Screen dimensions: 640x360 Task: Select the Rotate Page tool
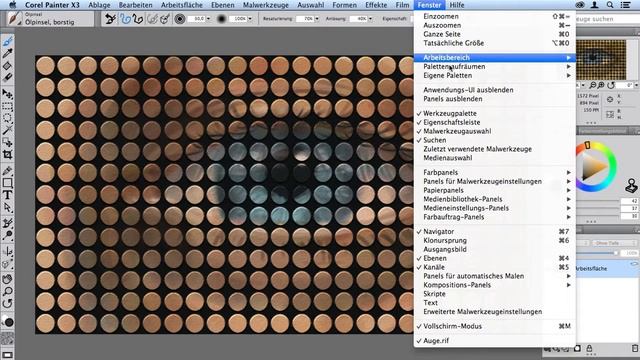(x=7, y=304)
